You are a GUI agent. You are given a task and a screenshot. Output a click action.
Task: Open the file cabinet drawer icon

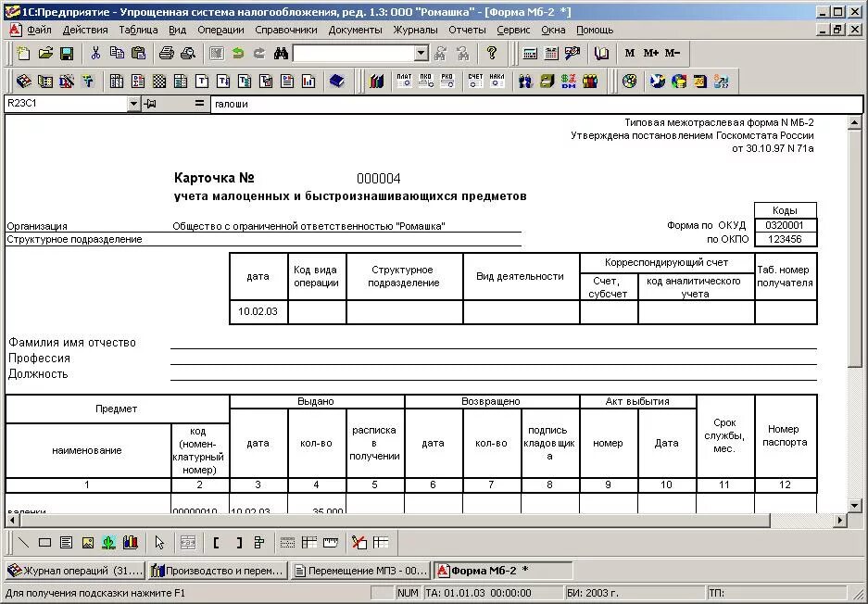[x=547, y=82]
